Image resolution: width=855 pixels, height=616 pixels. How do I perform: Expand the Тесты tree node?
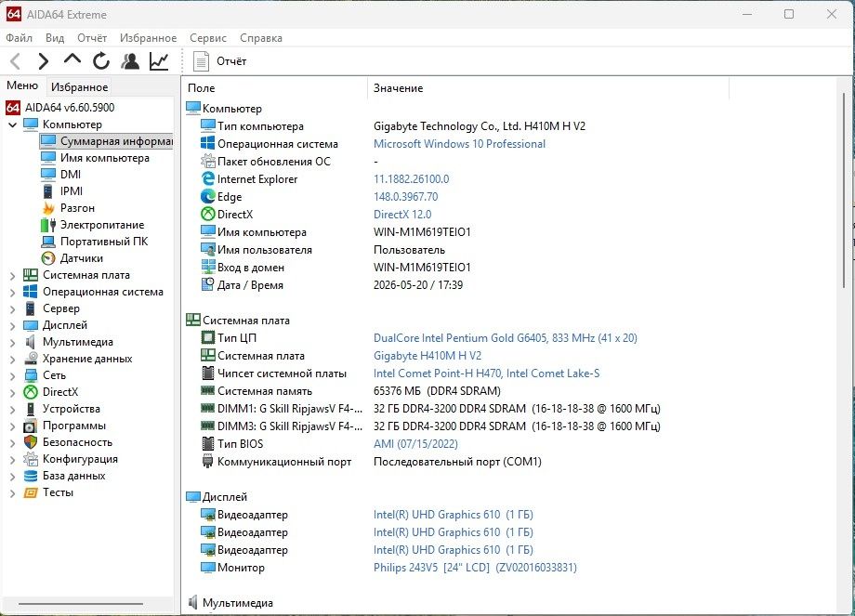12,493
